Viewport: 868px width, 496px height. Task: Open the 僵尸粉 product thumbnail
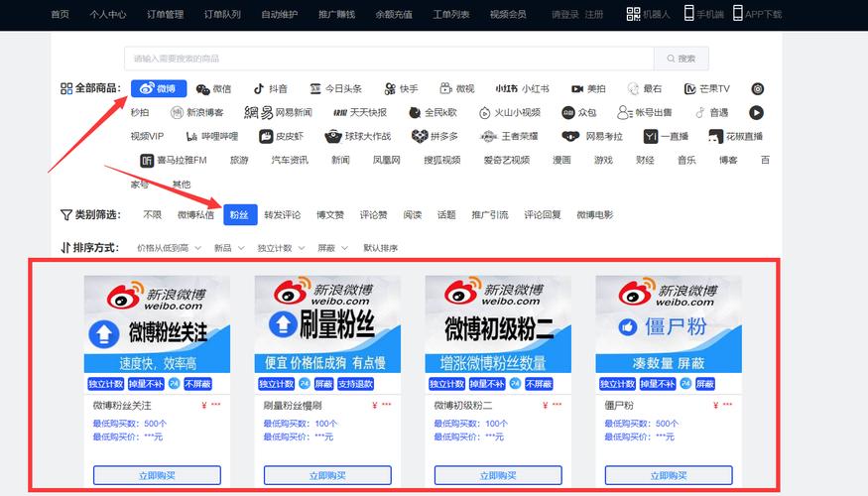click(669, 324)
